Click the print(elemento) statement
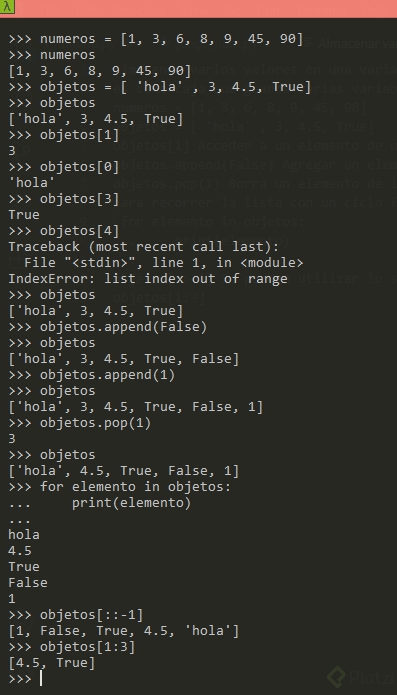397x695 pixels. (x=131, y=503)
